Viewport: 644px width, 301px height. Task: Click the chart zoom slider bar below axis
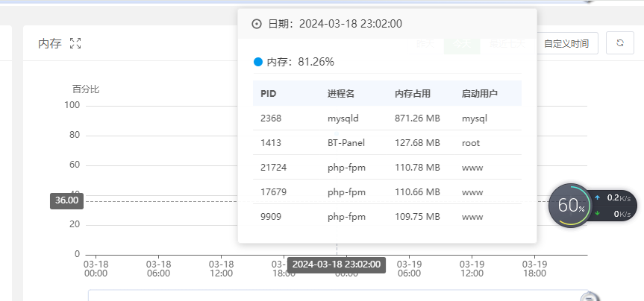tap(339, 295)
